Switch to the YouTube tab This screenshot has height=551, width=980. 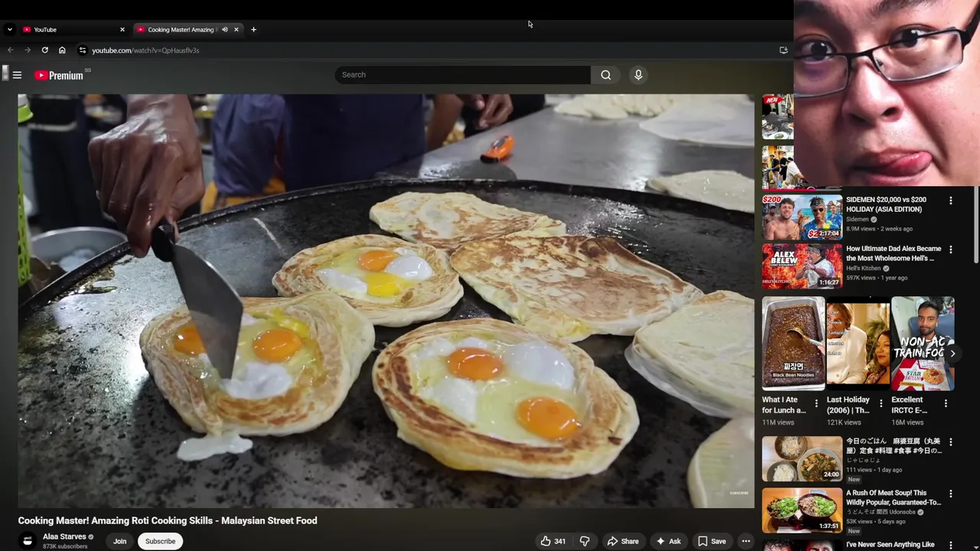point(73,30)
